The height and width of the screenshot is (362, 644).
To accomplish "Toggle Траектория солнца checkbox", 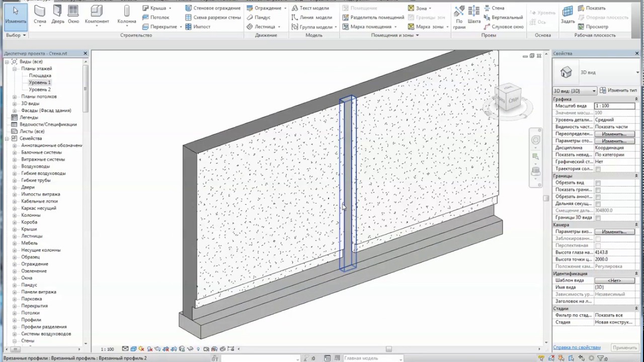I will click(x=598, y=169).
